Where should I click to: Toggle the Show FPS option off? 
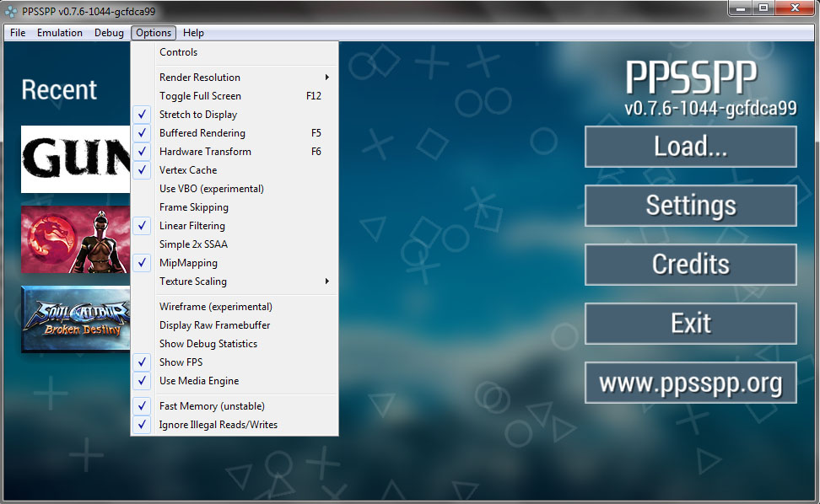[x=181, y=362]
